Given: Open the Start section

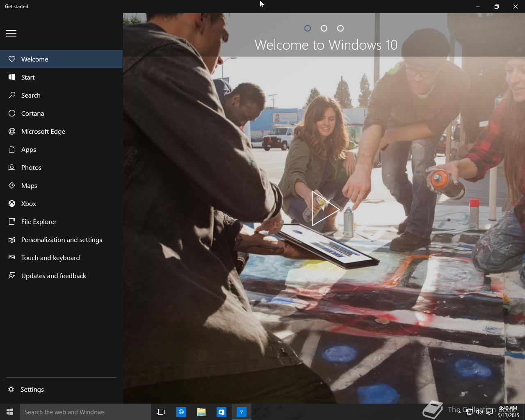Looking at the screenshot, I should (62, 77).
